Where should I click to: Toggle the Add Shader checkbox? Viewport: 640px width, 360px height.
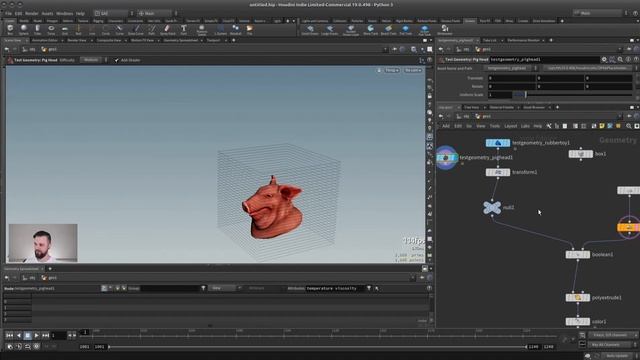[116, 60]
